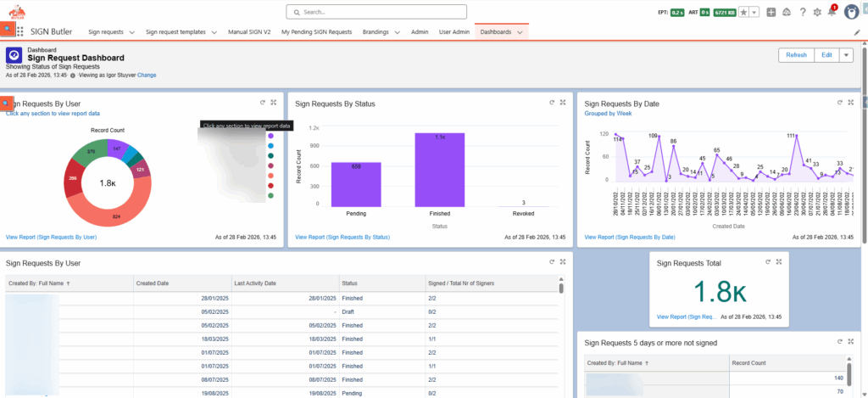
Task: Click the Finished bar in status chart
Action: pyautogui.click(x=439, y=170)
